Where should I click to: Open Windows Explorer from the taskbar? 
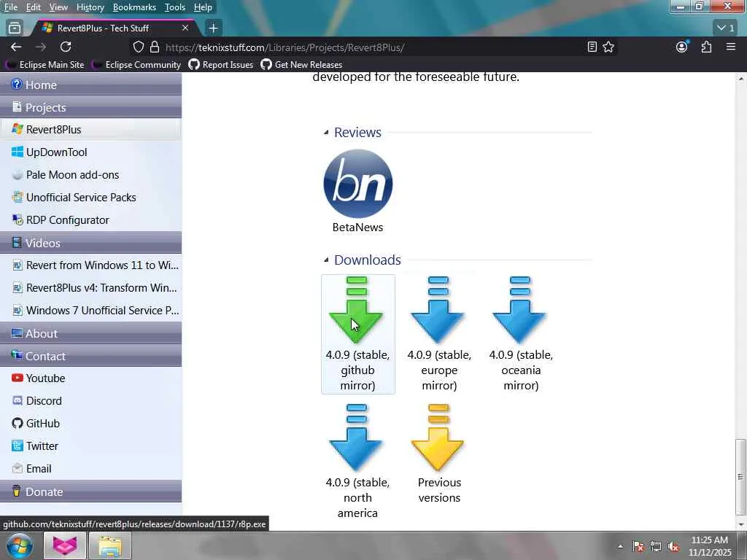tap(111, 545)
